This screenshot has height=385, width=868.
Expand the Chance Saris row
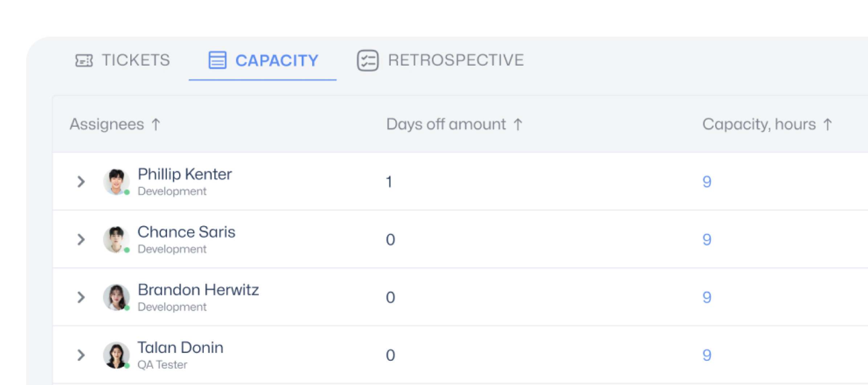tap(81, 240)
